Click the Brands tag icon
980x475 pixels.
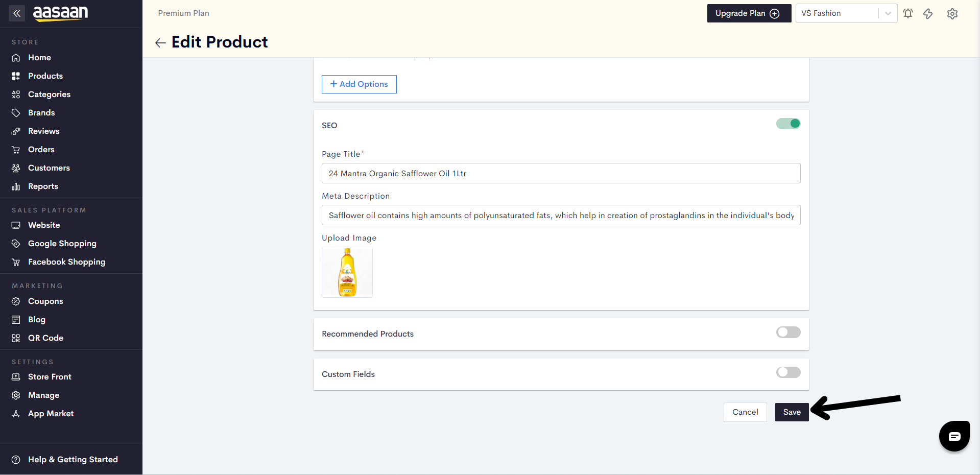point(16,113)
